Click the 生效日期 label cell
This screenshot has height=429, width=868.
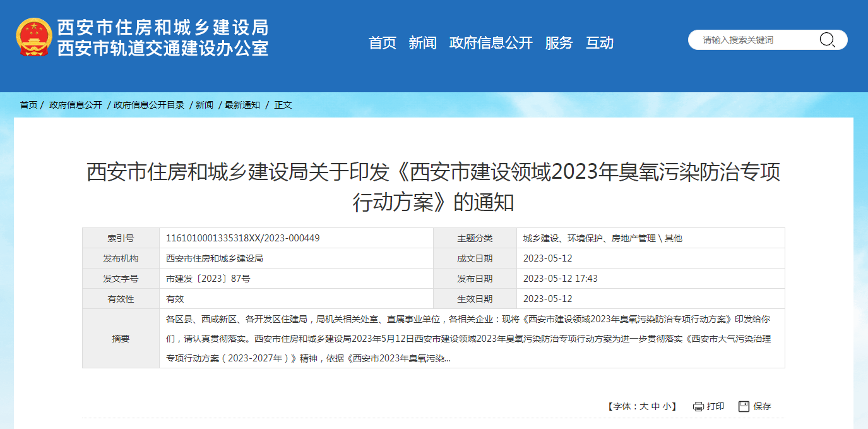pos(475,299)
